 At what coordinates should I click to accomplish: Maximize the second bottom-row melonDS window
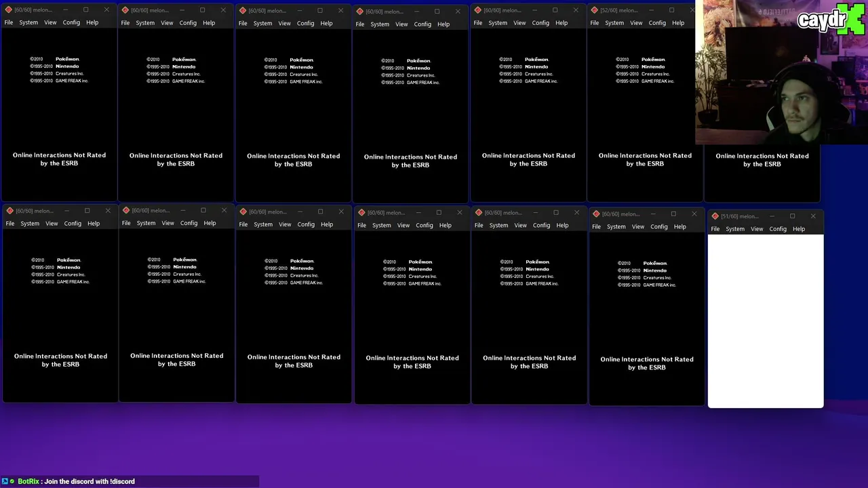tap(203, 210)
